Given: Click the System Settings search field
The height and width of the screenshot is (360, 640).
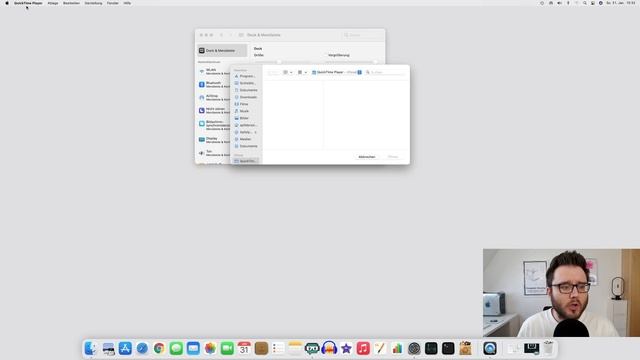Looking at the screenshot, I should pyautogui.click(x=362, y=35).
